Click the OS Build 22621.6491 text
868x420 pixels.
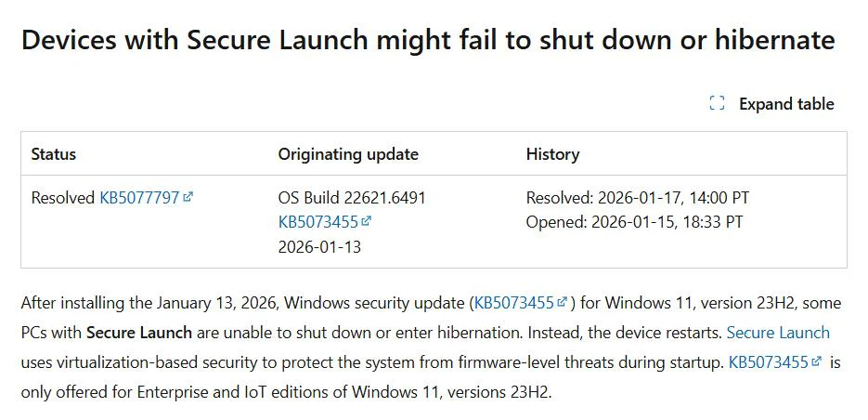point(352,198)
